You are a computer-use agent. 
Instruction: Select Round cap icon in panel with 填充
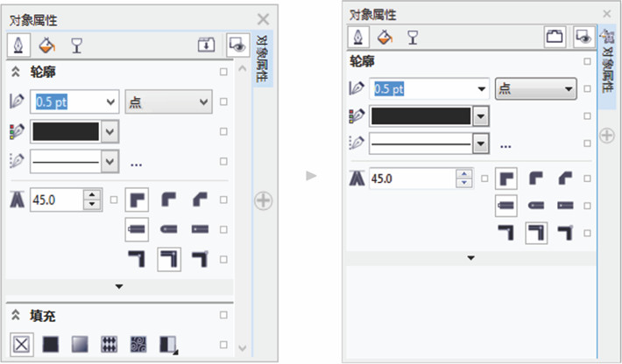click(x=168, y=229)
